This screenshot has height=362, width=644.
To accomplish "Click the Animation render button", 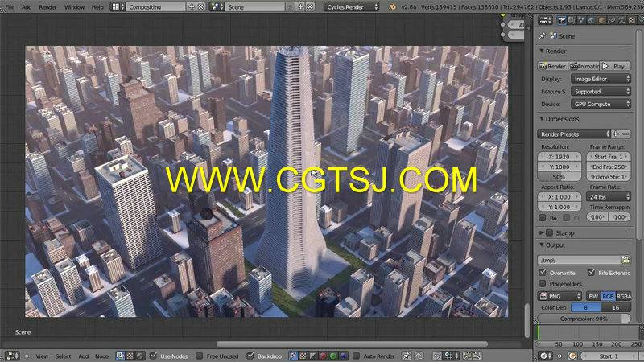I will [x=584, y=66].
